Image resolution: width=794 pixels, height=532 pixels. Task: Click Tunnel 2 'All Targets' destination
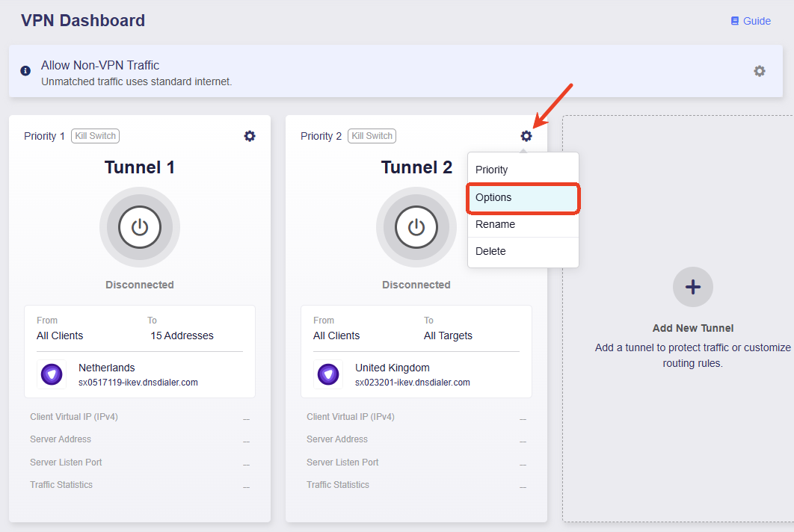[448, 335]
